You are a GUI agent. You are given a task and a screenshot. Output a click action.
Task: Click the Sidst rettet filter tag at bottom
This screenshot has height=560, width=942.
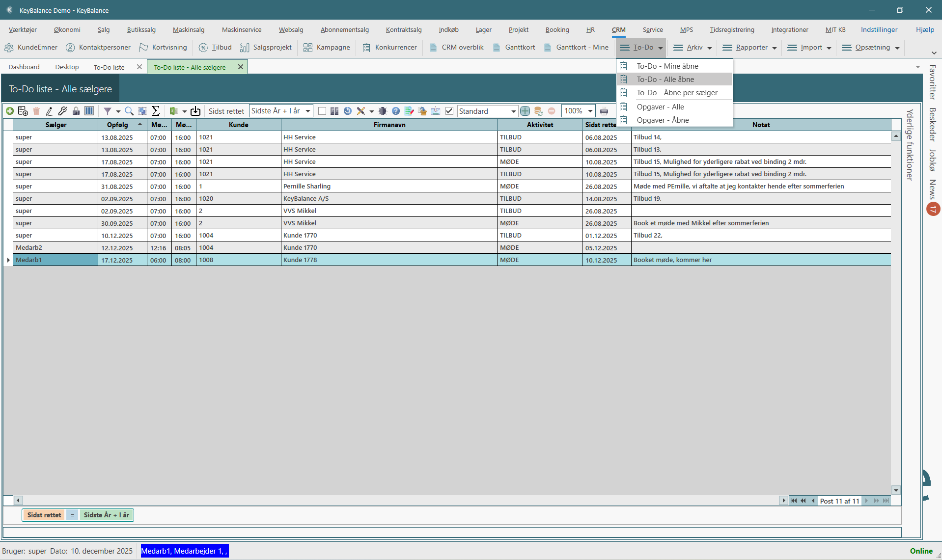[x=44, y=515]
